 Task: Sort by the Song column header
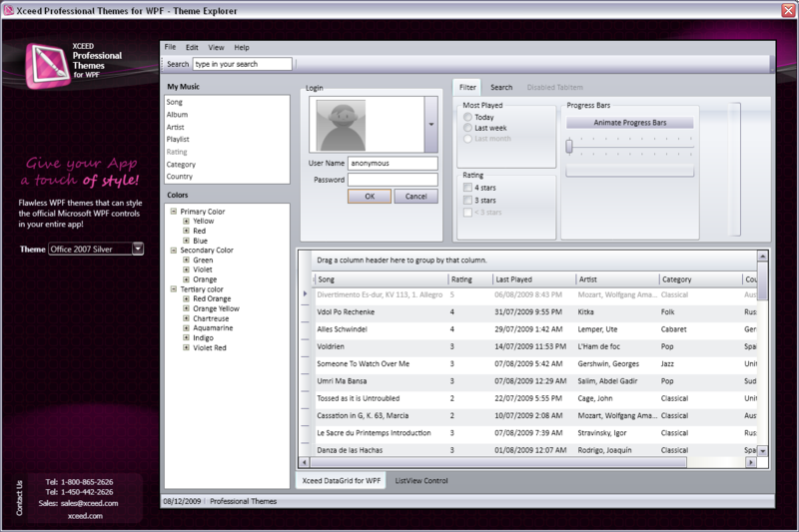point(381,279)
